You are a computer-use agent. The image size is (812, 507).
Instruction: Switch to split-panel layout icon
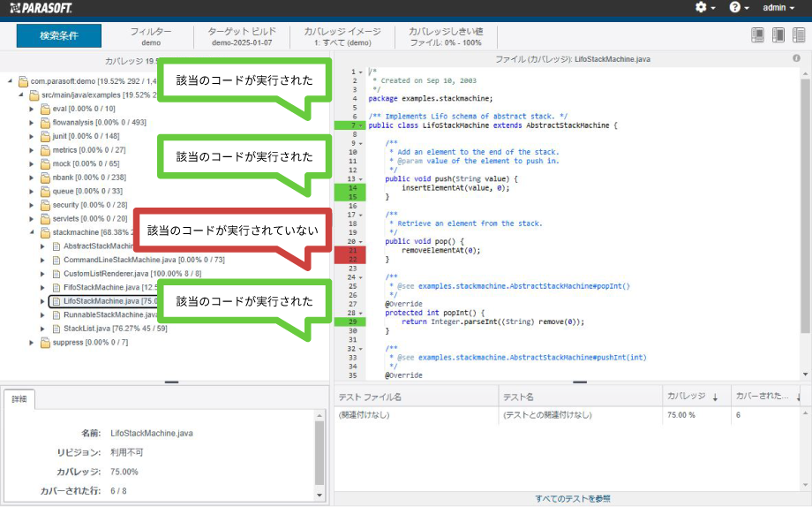coord(778,34)
